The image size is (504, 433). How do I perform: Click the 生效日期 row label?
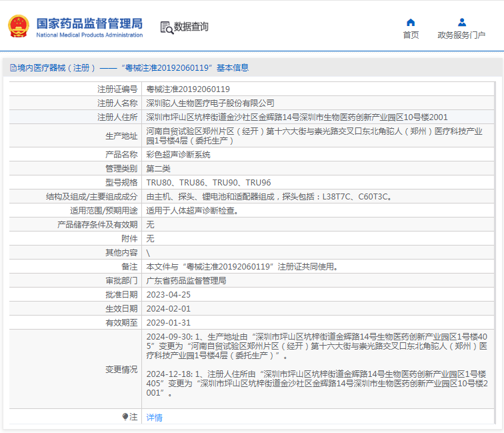coord(121,309)
